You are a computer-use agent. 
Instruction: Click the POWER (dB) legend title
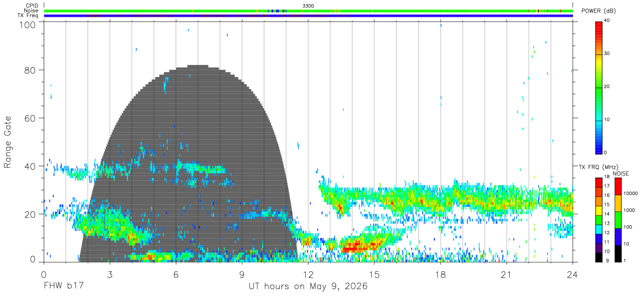[x=598, y=11]
